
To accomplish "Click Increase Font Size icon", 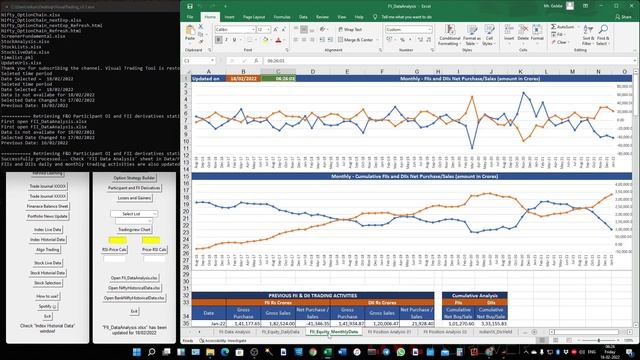I will pyautogui.click(x=276, y=29).
